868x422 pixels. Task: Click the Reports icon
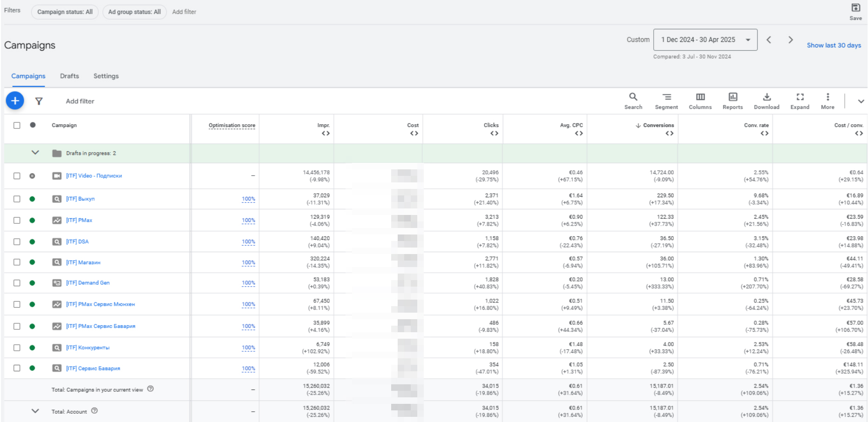[732, 101]
